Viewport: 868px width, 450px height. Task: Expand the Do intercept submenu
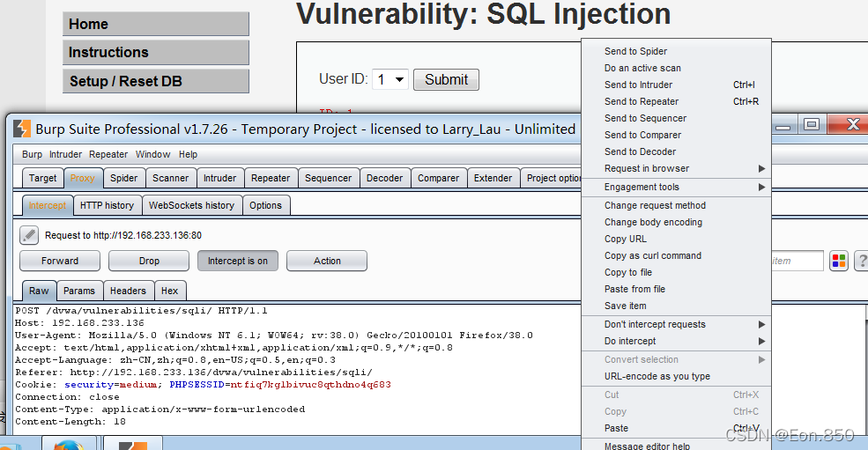pyautogui.click(x=676, y=341)
